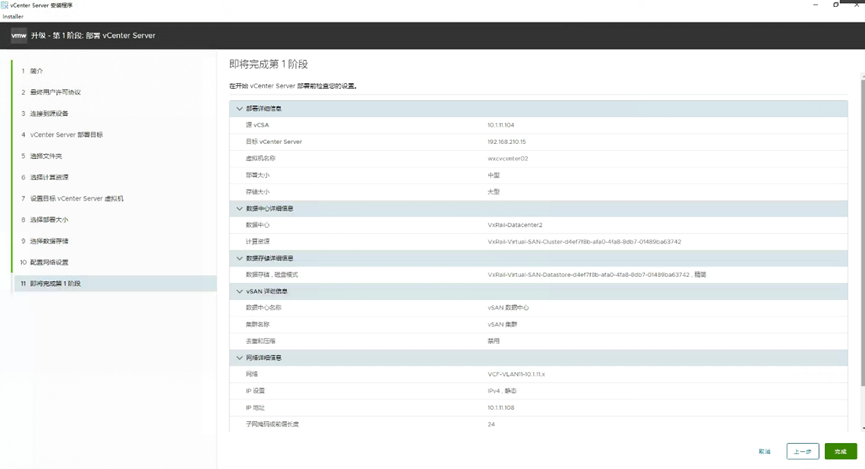The image size is (865, 469).
Task: Click the 虚拟机名称 label
Action: point(260,158)
